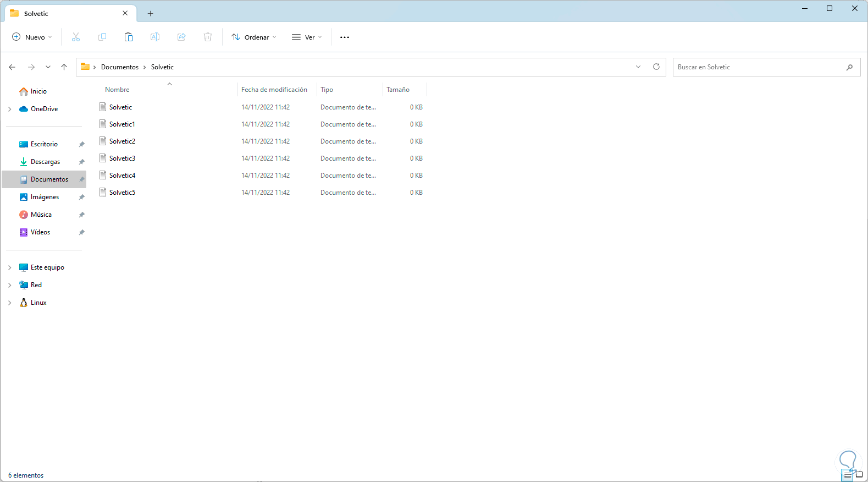Open Descargas in quick access

[x=46, y=162]
